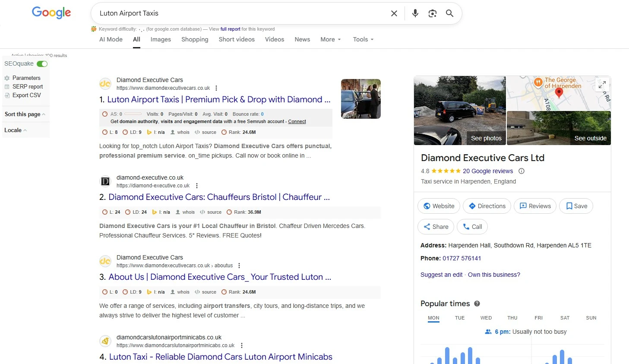
Task: Click the favicon of diamondcarslutonairportminicabs.co.uk
Action: [105, 341]
